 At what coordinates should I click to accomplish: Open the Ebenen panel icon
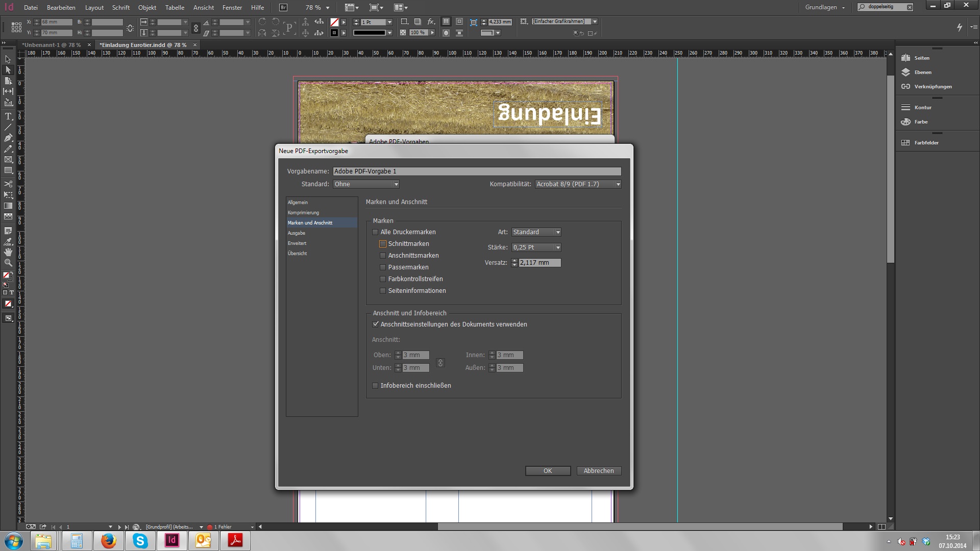point(906,72)
